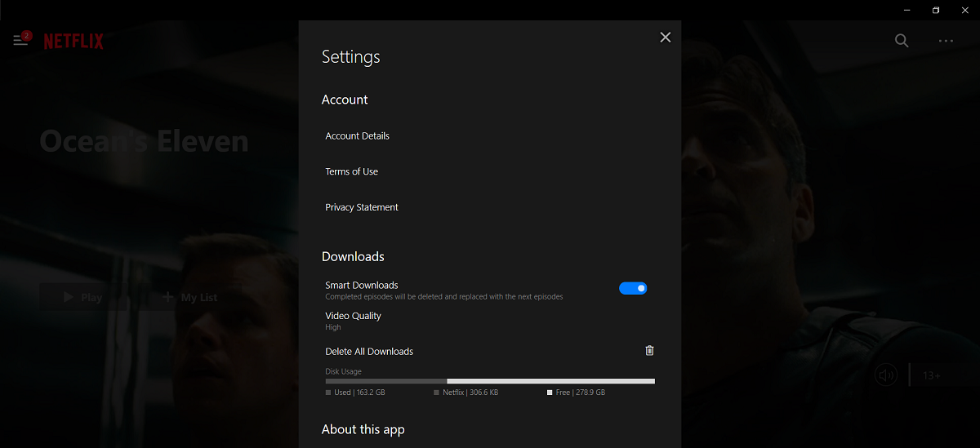Click the About this app heading
Screen dimensions: 980x448
(x=363, y=429)
